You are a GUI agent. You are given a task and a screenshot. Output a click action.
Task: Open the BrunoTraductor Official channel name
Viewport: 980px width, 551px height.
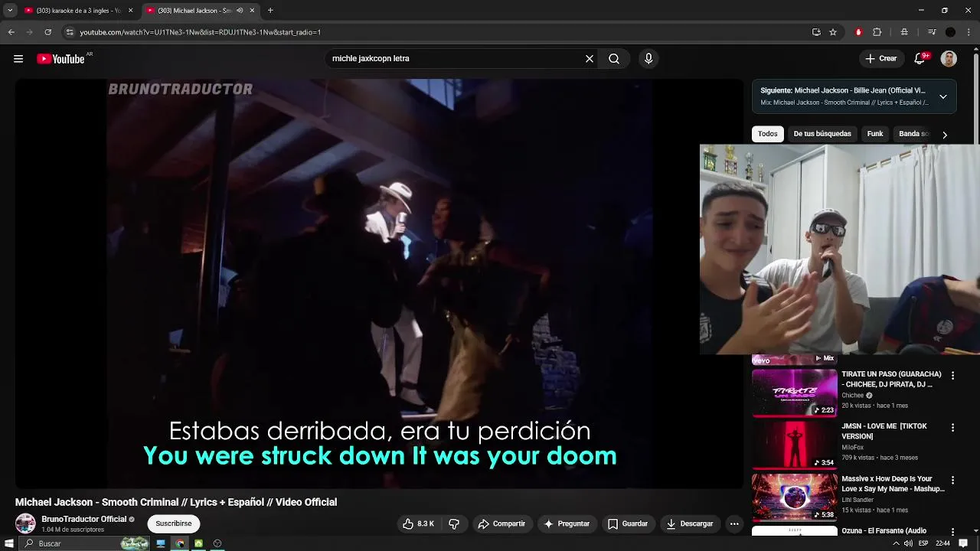coord(84,520)
